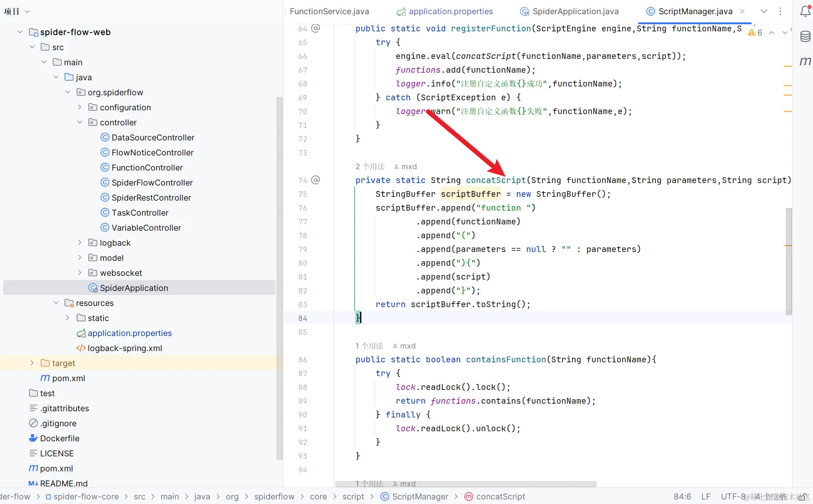Open the Maven tool window icon
Viewport: 813px width, 504px height.
[x=805, y=61]
